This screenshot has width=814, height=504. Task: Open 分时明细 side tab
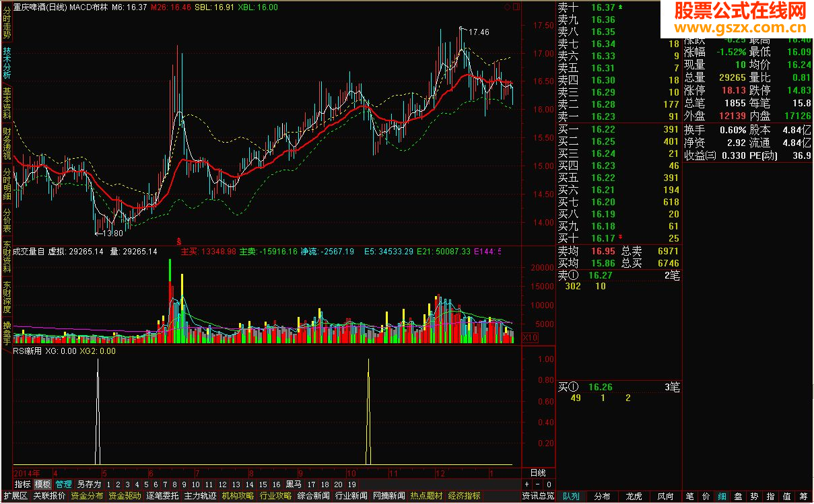(x=7, y=184)
